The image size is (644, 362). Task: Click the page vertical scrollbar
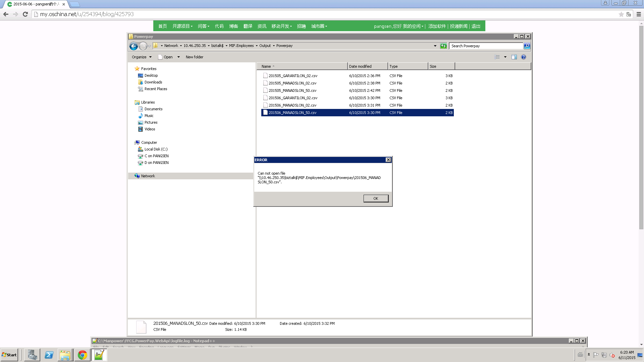pyautogui.click(x=641, y=127)
